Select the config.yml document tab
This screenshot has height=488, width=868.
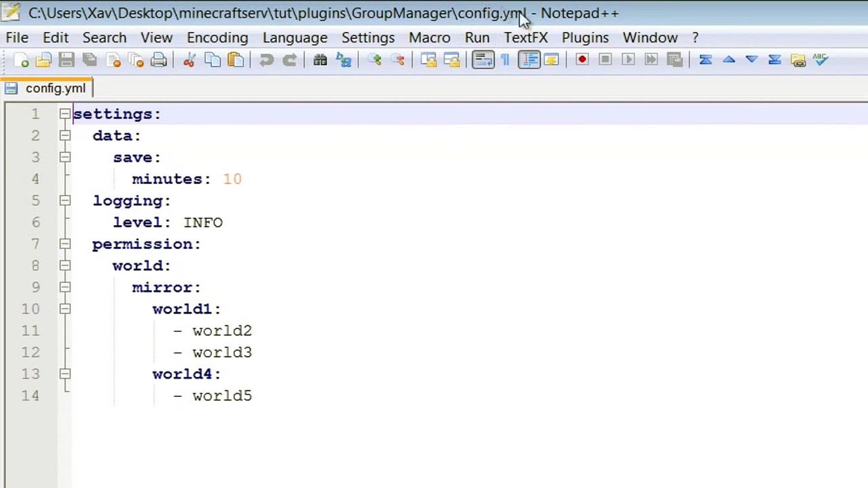coord(55,88)
